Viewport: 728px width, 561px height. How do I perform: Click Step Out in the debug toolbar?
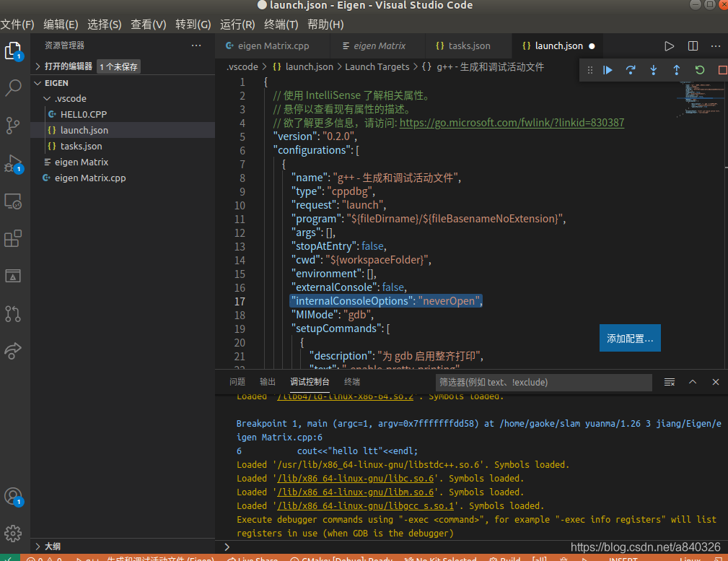[677, 70]
